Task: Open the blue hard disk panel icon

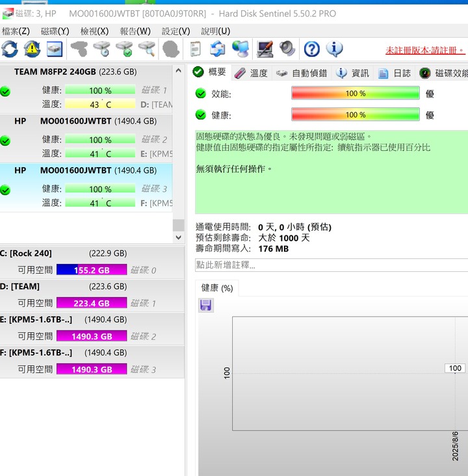Action: click(x=55, y=49)
